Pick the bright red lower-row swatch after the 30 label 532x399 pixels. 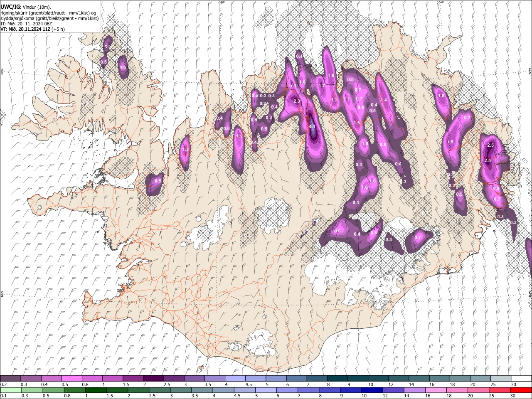[521, 390]
